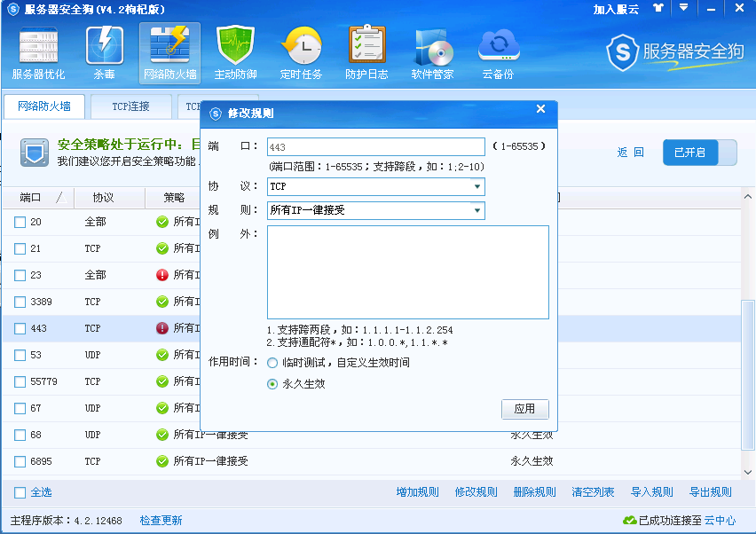Click the green status icon for port 21
Image resolution: width=756 pixels, height=534 pixels.
[162, 248]
